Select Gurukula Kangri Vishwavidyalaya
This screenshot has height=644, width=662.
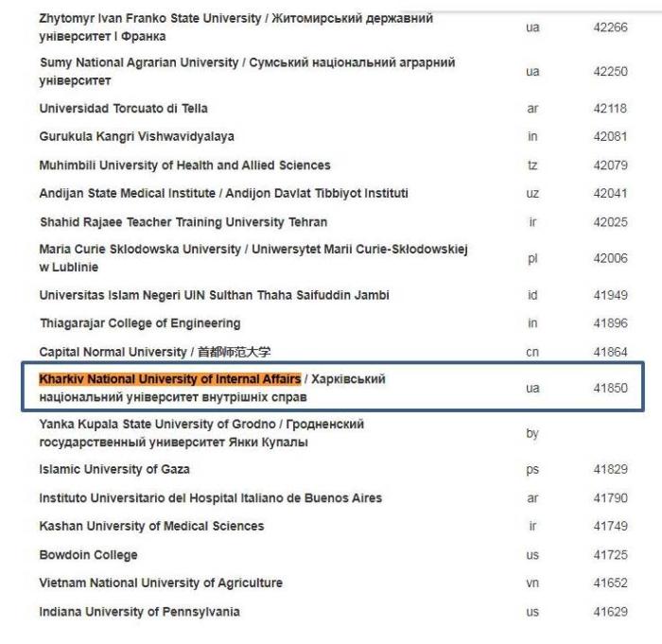(x=136, y=137)
